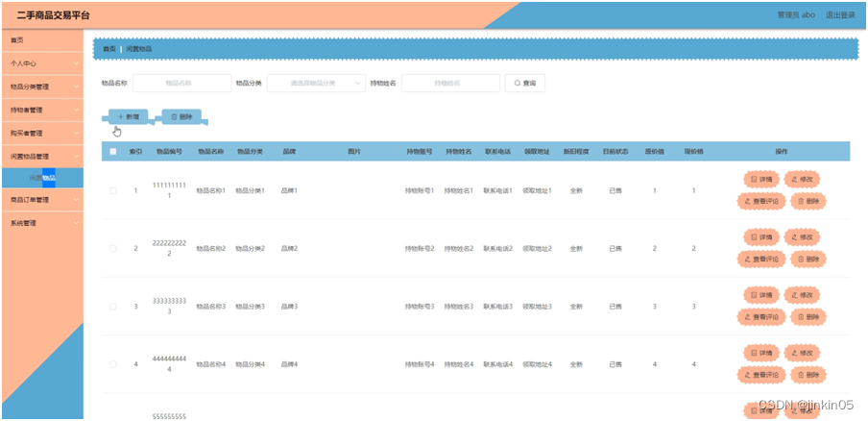Click 修改 for row 物品名称2
868x421 pixels.
pyautogui.click(x=802, y=237)
